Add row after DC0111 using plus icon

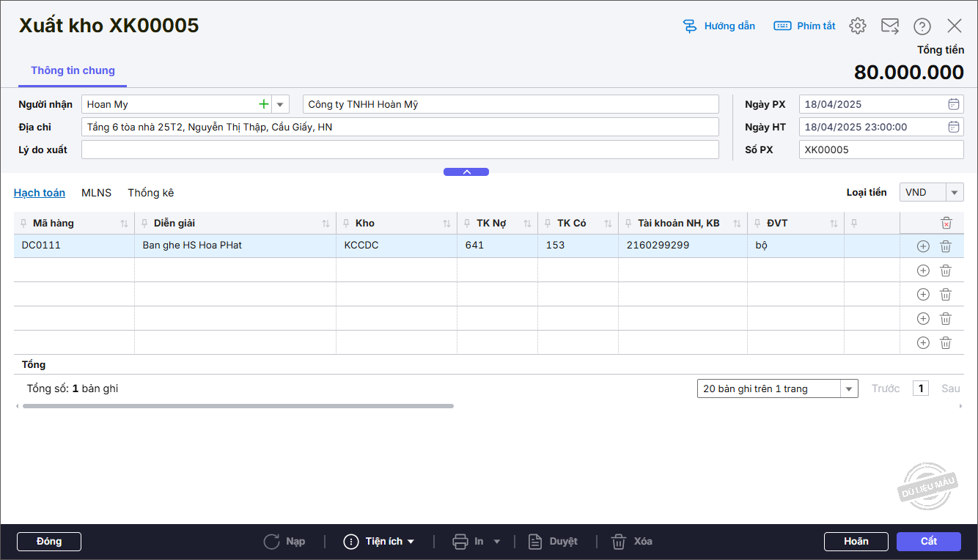[x=923, y=246]
